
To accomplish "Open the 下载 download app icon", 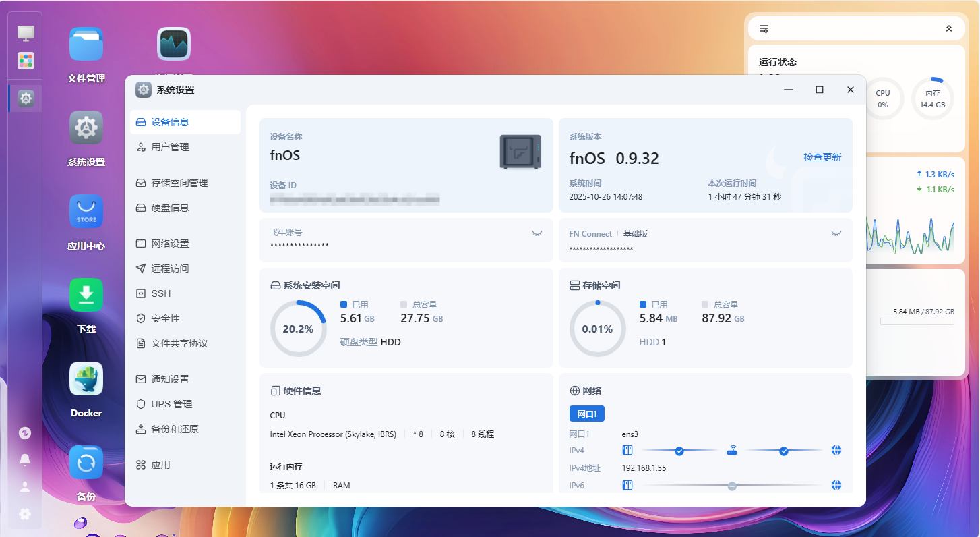I will click(86, 295).
